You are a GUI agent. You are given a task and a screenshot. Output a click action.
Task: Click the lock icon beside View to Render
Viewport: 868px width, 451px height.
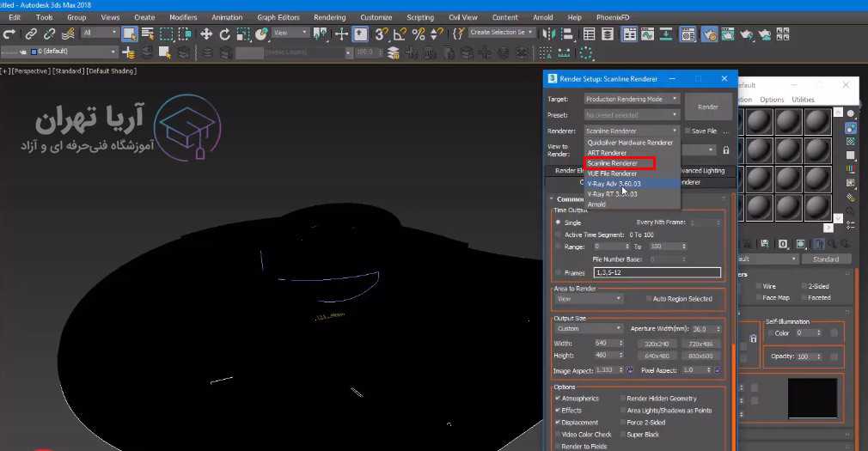[725, 150]
